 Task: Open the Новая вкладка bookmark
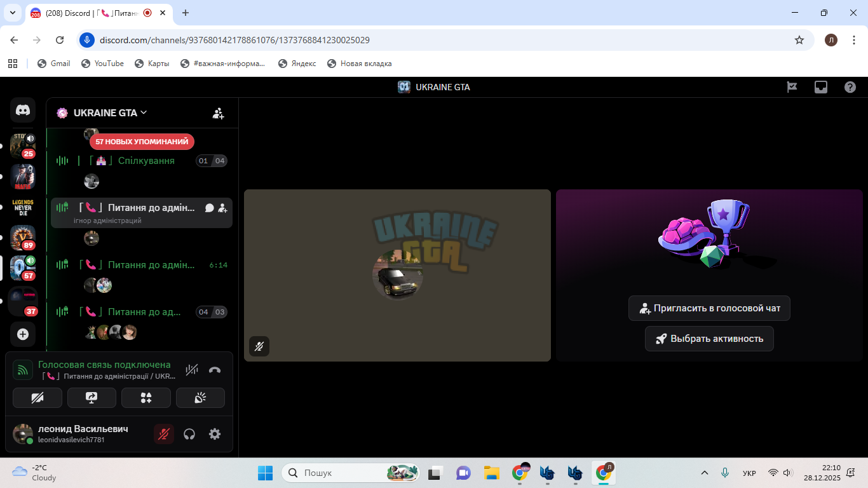click(359, 64)
